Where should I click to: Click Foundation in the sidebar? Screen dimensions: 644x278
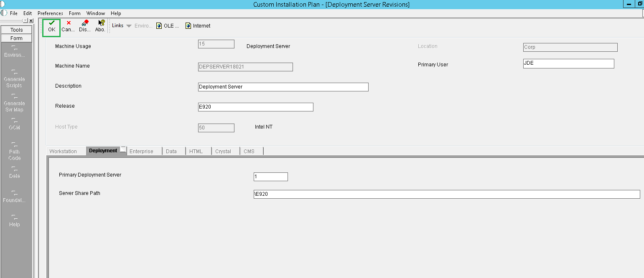pyautogui.click(x=14, y=197)
